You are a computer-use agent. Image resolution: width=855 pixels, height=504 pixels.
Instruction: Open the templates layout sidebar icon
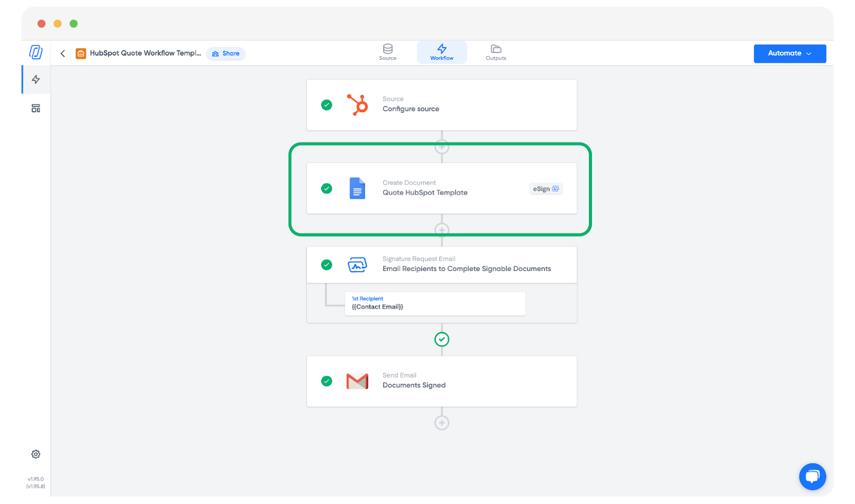[36, 108]
